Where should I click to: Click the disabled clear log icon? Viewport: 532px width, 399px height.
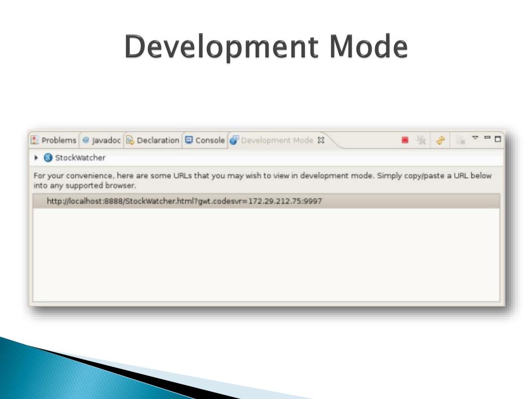tap(460, 140)
